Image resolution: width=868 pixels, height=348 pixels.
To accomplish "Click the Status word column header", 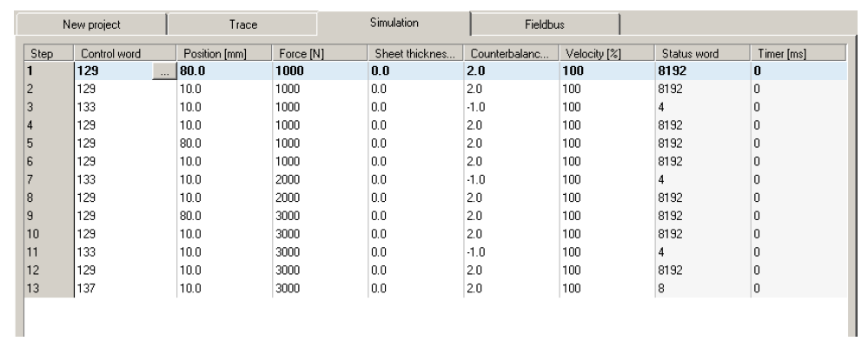I will [x=703, y=54].
